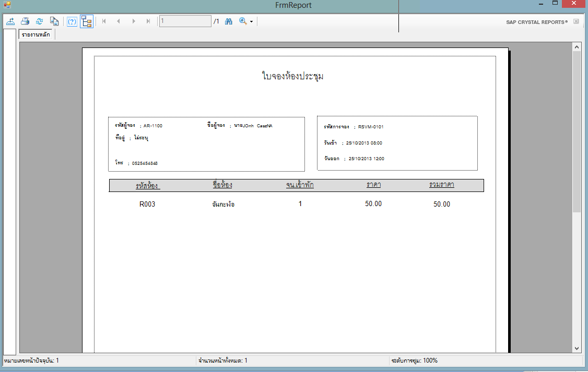Refresh the report data

[39, 21]
